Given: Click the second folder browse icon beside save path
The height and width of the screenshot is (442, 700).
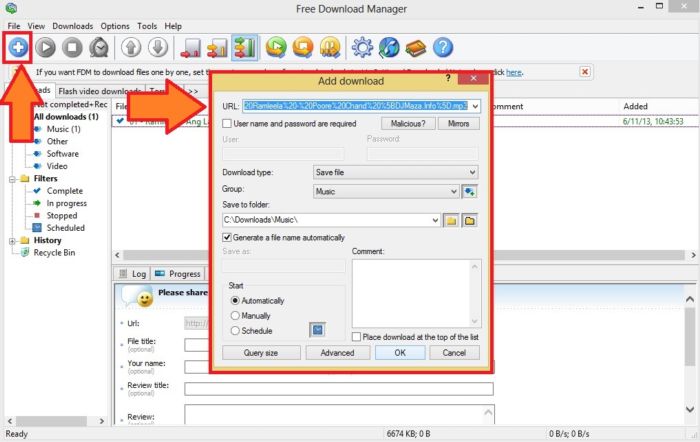Looking at the screenshot, I should [x=470, y=220].
